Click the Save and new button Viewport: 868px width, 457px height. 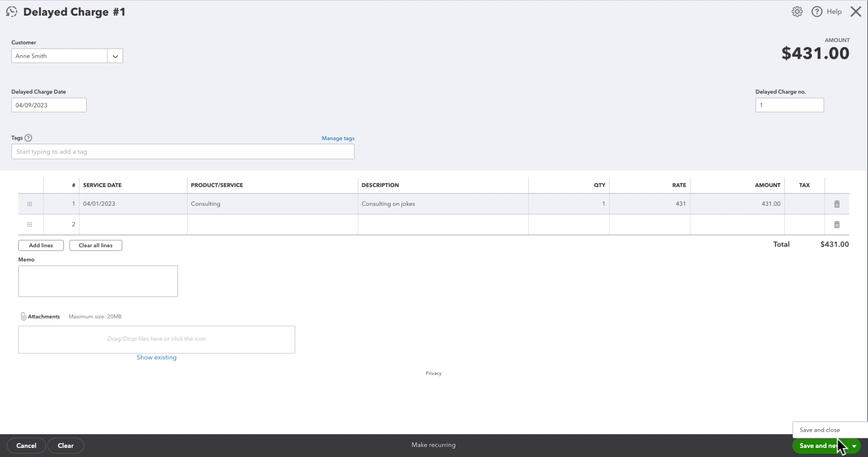pos(820,446)
